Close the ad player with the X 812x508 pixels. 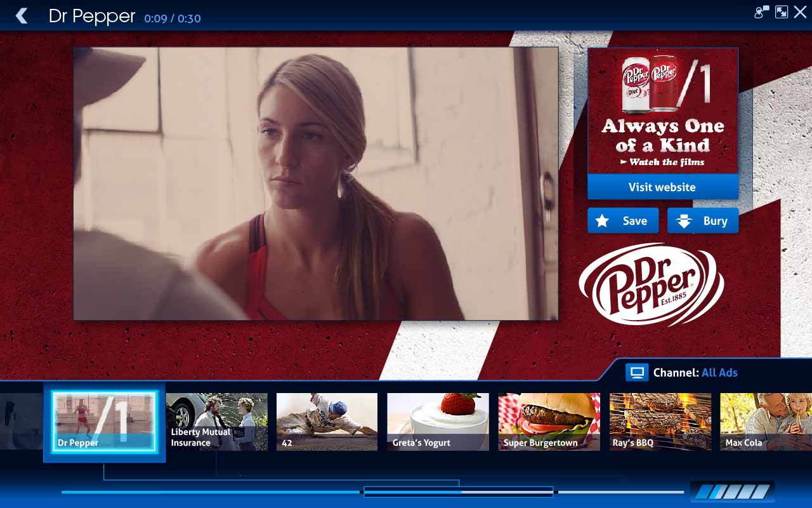pos(800,12)
